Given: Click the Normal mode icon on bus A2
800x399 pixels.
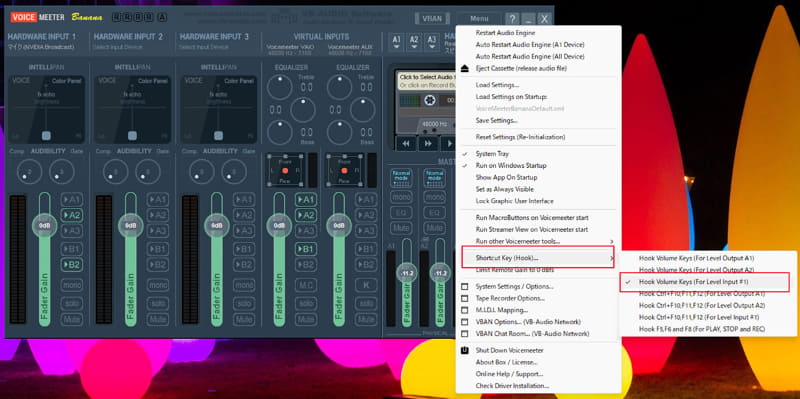Looking at the screenshot, I should point(435,178).
